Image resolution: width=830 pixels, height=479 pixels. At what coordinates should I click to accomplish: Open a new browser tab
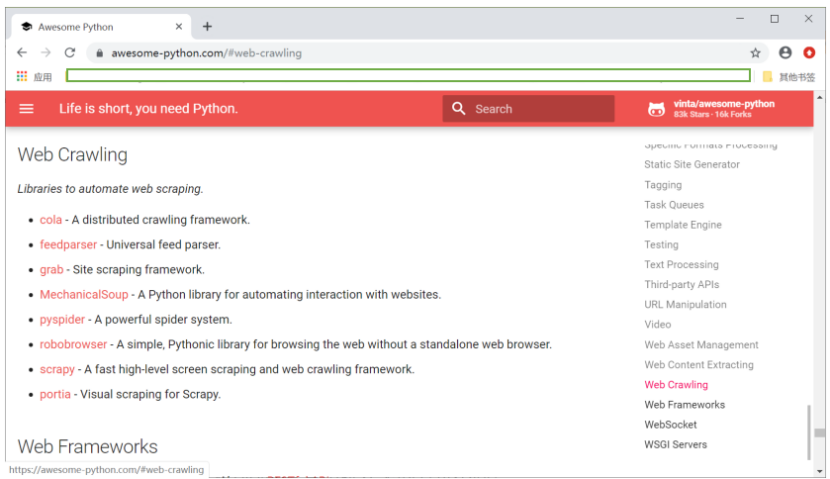207,27
